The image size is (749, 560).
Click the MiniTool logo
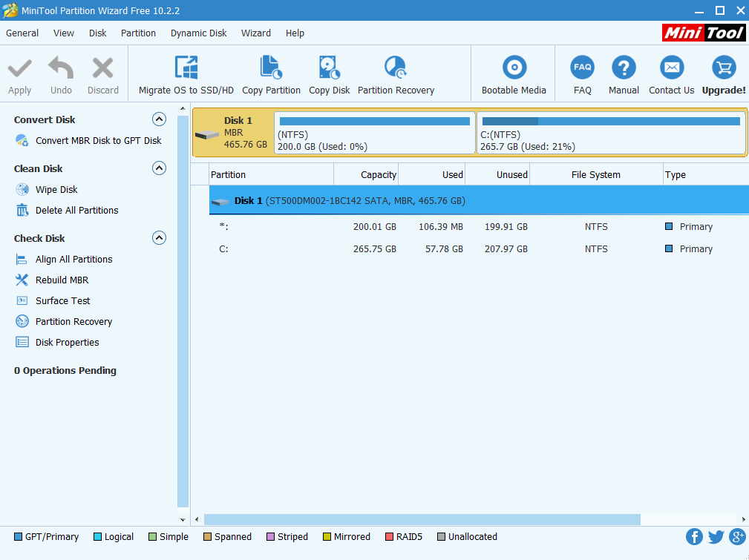coord(703,33)
